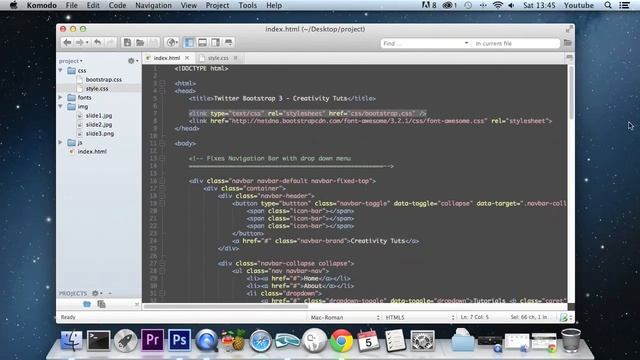Click the blue folder icon in projects pane
Viewport: 640px width, 360px height.
point(87,304)
